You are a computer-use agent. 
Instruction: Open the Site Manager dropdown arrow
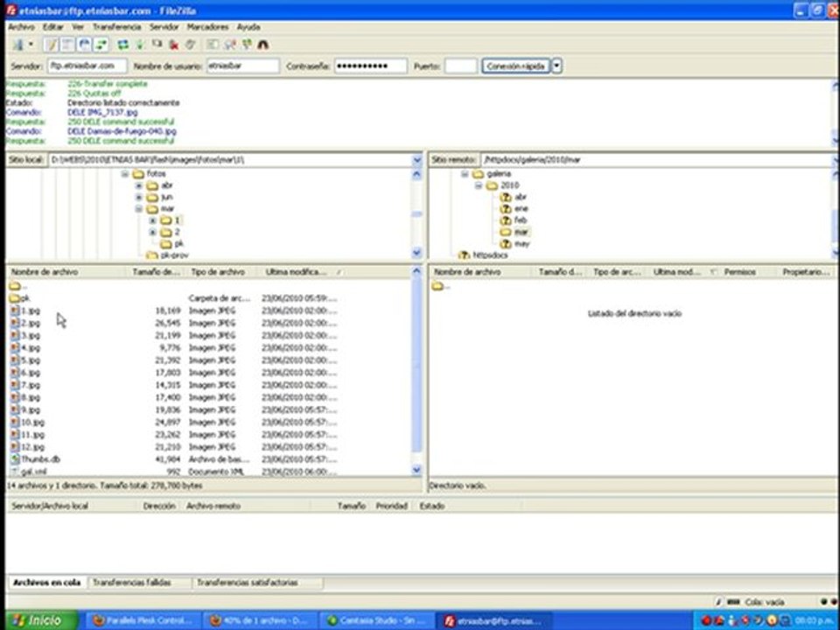(x=31, y=45)
